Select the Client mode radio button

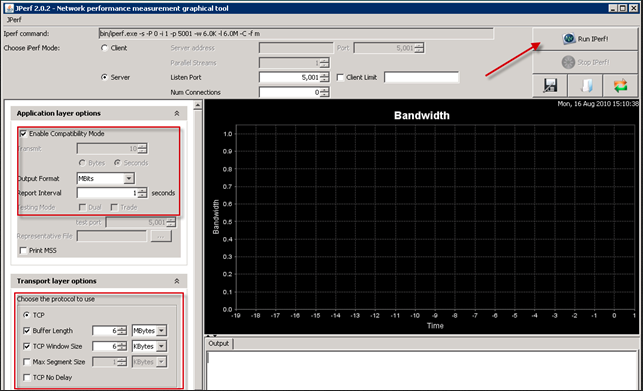tap(104, 48)
